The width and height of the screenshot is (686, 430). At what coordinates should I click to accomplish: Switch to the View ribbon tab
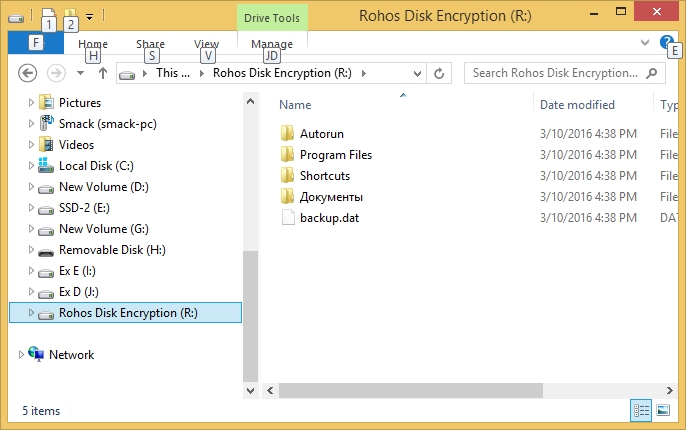click(x=206, y=44)
